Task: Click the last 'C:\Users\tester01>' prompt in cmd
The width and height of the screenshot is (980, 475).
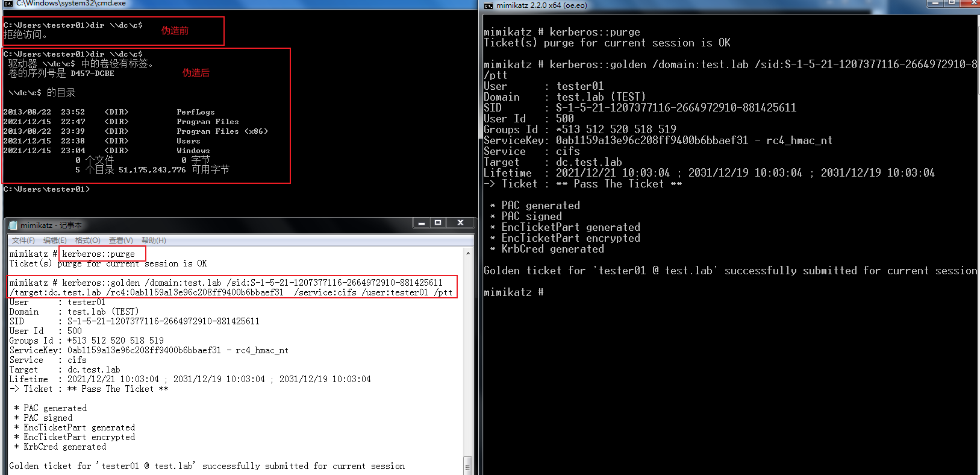Action: point(46,189)
